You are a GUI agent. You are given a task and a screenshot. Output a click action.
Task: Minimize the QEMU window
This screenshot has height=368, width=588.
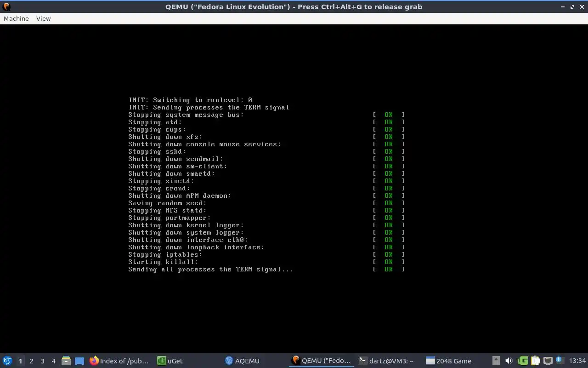563,7
